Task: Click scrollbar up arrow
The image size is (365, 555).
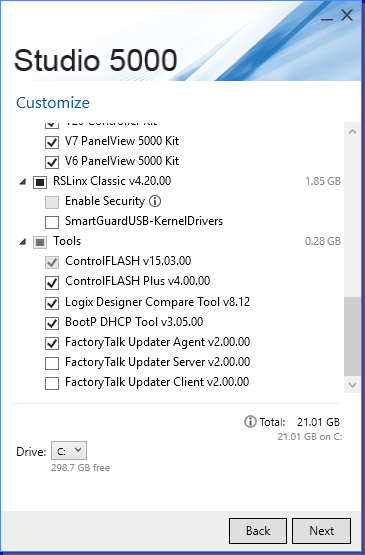Action: click(x=352, y=132)
